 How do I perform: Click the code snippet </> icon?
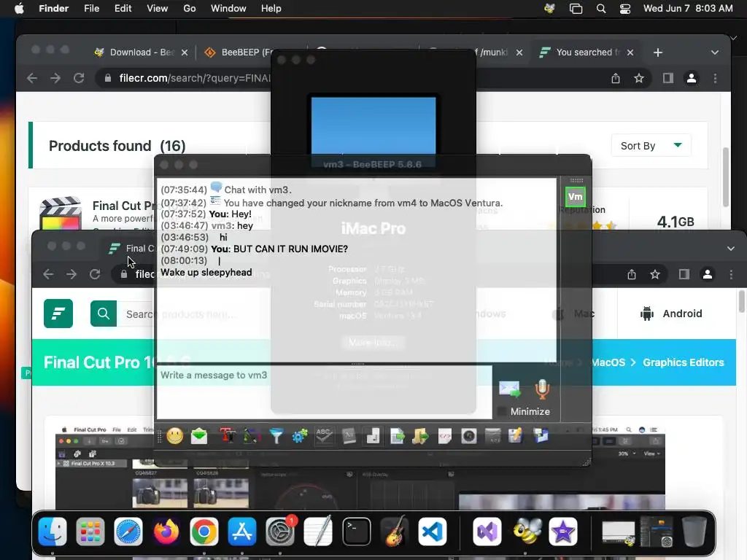444,436
